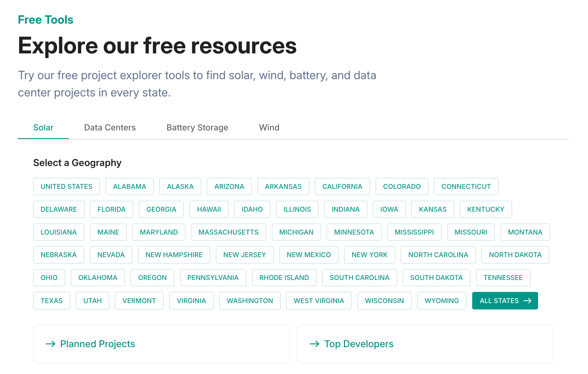This screenshot has width=588, height=374.
Task: Choose the UNITED STATES geography button
Action: click(x=66, y=186)
